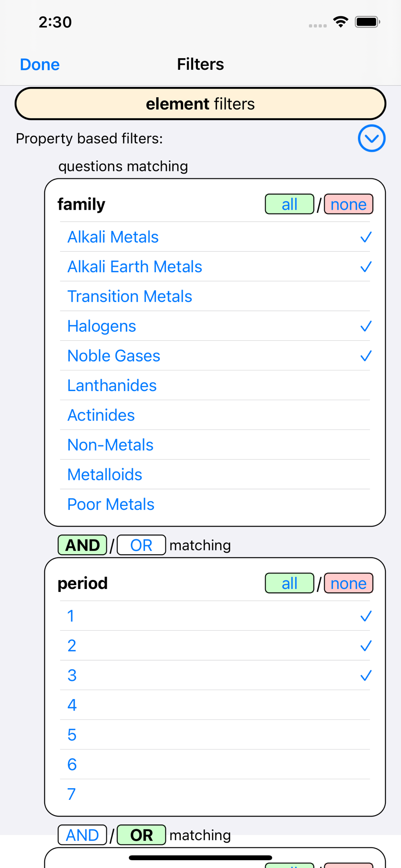Viewport: 401px width, 868px height.
Task: Enable period 4 filter
Action: point(215,705)
